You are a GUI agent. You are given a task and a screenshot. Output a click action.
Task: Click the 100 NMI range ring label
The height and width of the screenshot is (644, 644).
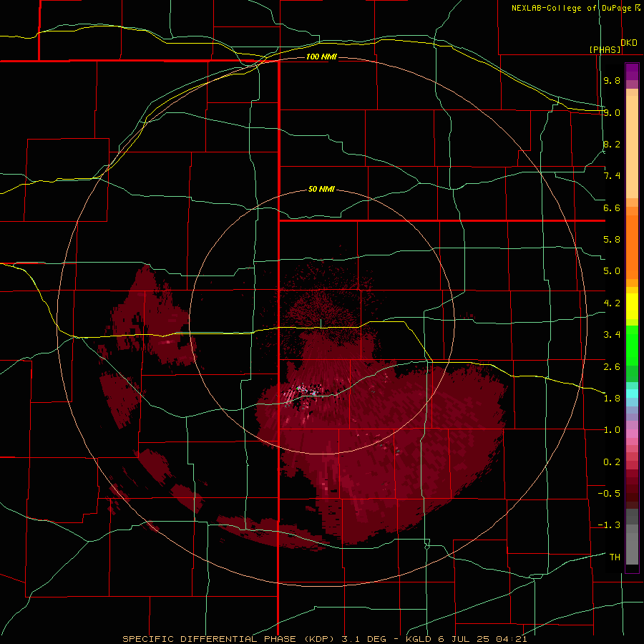point(321,57)
